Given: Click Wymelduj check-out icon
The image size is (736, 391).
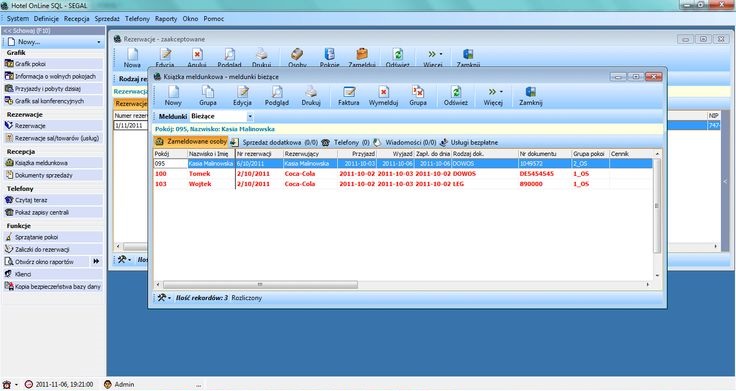Looking at the screenshot, I should tap(383, 96).
